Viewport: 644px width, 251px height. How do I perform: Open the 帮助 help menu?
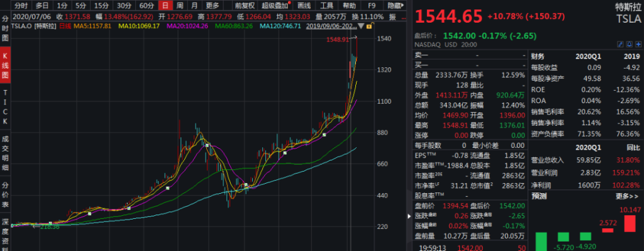click(349, 6)
